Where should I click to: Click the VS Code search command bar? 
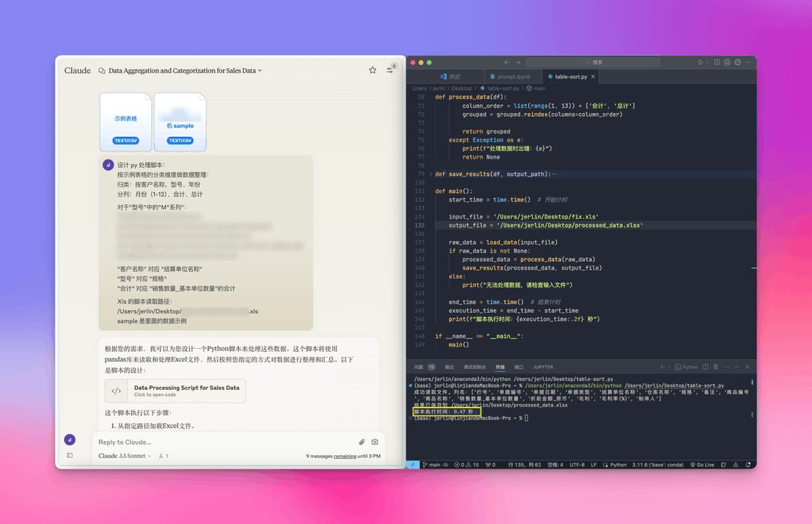click(x=593, y=62)
